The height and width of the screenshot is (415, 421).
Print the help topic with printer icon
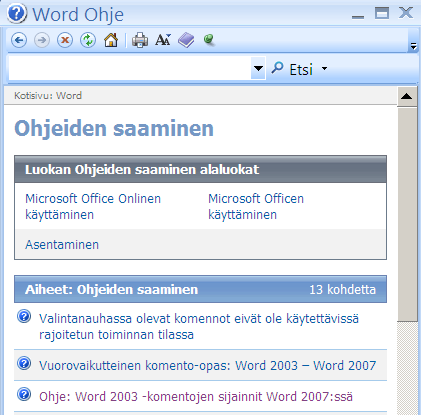click(x=140, y=40)
